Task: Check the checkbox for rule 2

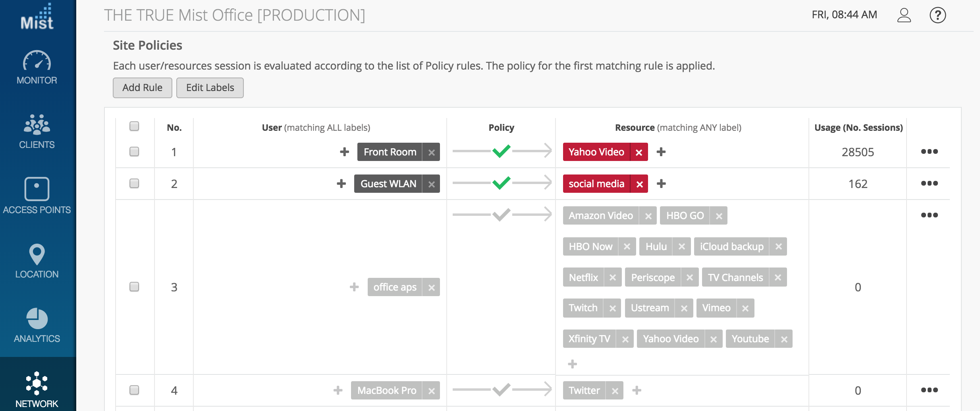Action: click(x=134, y=184)
